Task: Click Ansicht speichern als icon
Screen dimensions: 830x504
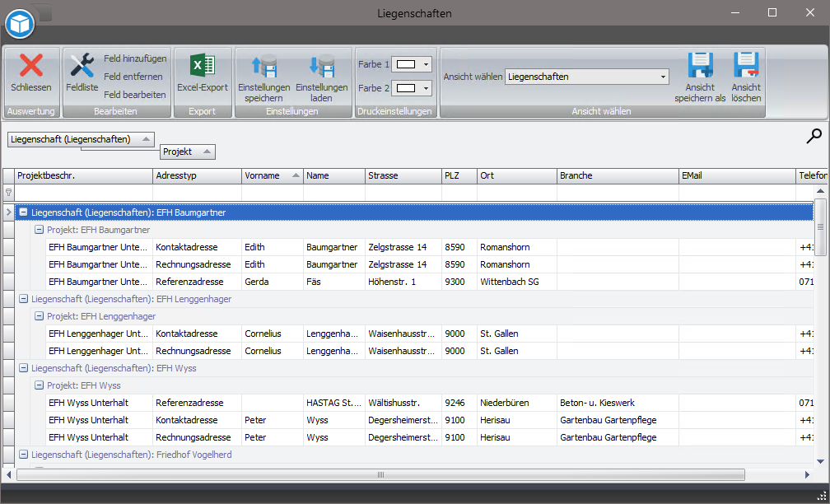Action: (700, 65)
